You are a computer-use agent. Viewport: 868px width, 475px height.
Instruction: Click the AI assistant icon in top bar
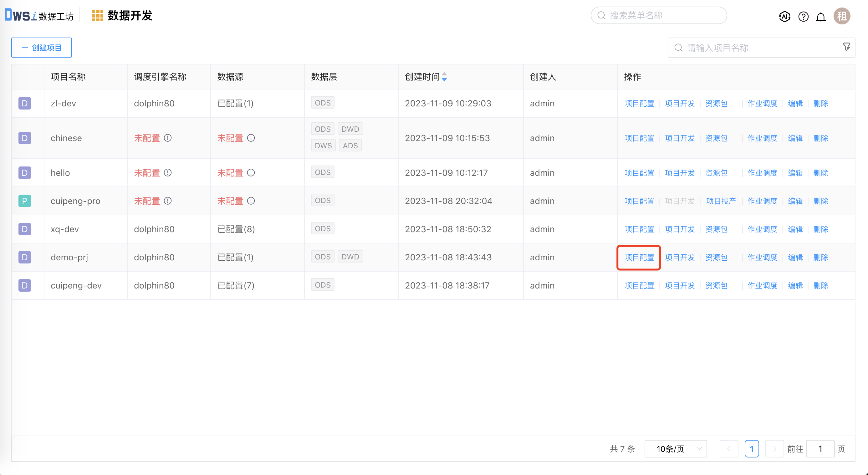point(784,17)
